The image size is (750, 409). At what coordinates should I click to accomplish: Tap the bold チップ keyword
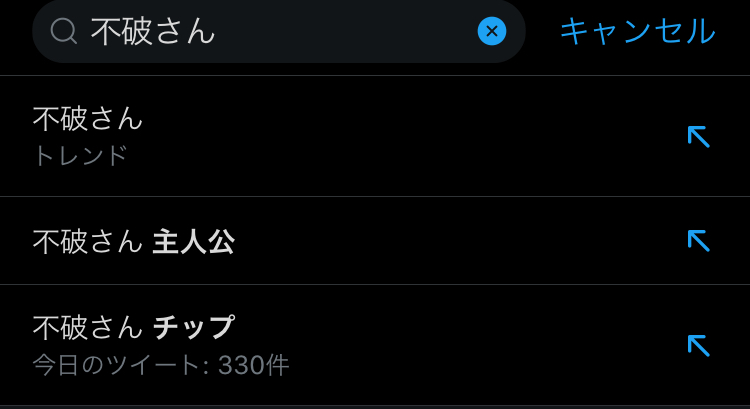(x=193, y=327)
